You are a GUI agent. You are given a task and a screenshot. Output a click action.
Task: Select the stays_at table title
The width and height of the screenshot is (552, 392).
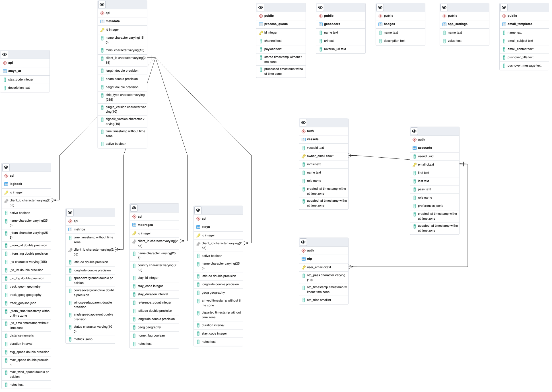(x=15, y=71)
